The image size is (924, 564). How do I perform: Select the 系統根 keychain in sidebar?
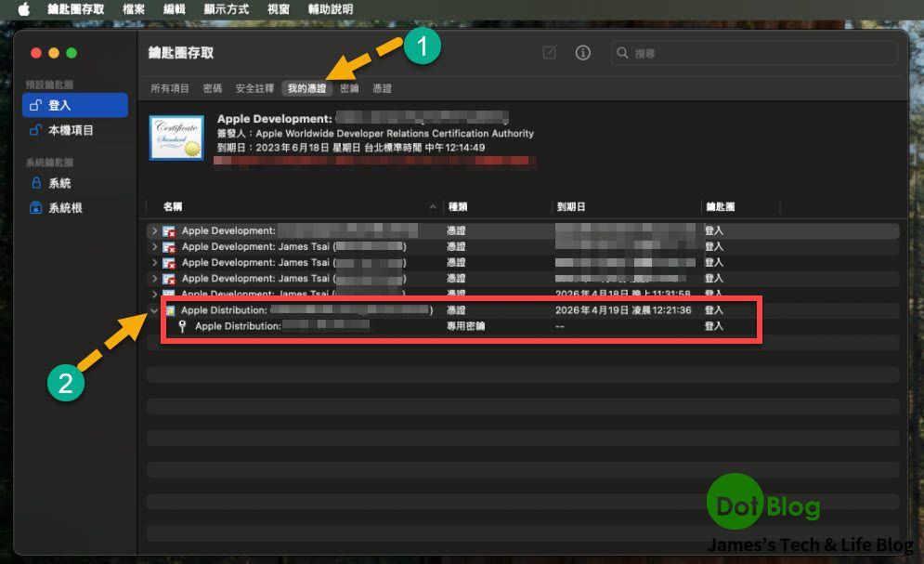coord(65,208)
